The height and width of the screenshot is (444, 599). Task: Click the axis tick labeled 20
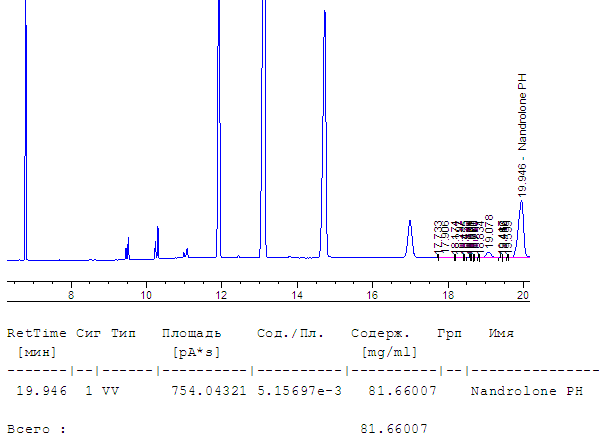click(523, 295)
